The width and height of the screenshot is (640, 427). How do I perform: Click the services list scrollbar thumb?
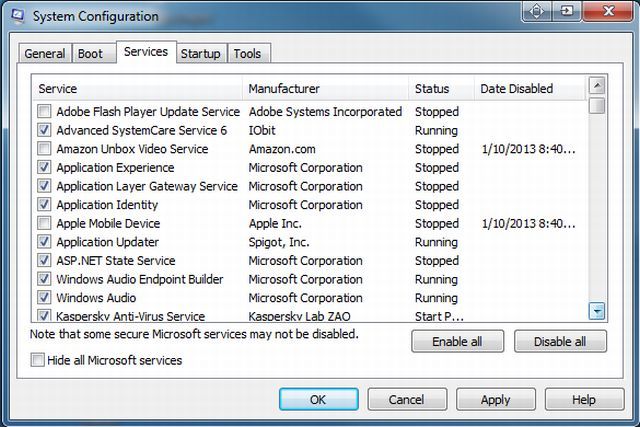click(x=597, y=106)
